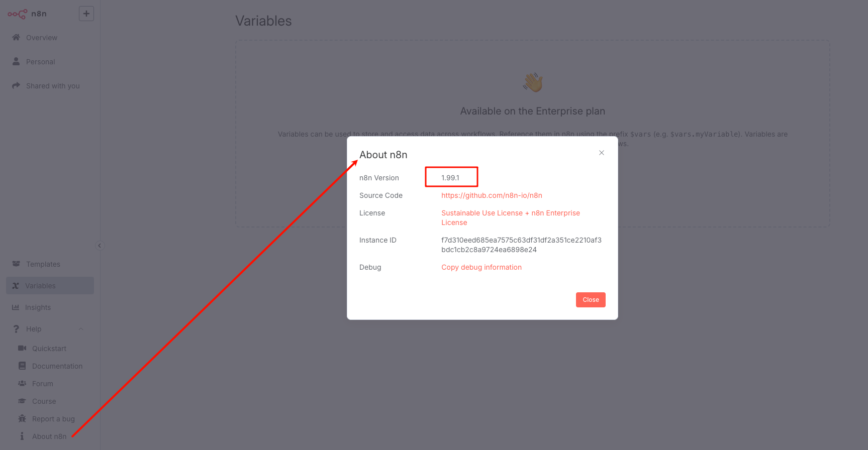The width and height of the screenshot is (868, 450).
Task: Select Variables in the sidebar
Action: coord(50,286)
